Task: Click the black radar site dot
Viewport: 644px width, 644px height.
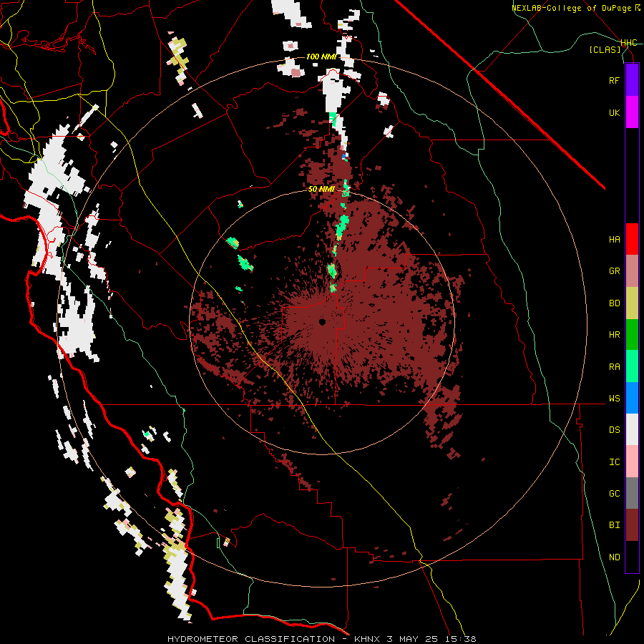Action: pos(322,323)
